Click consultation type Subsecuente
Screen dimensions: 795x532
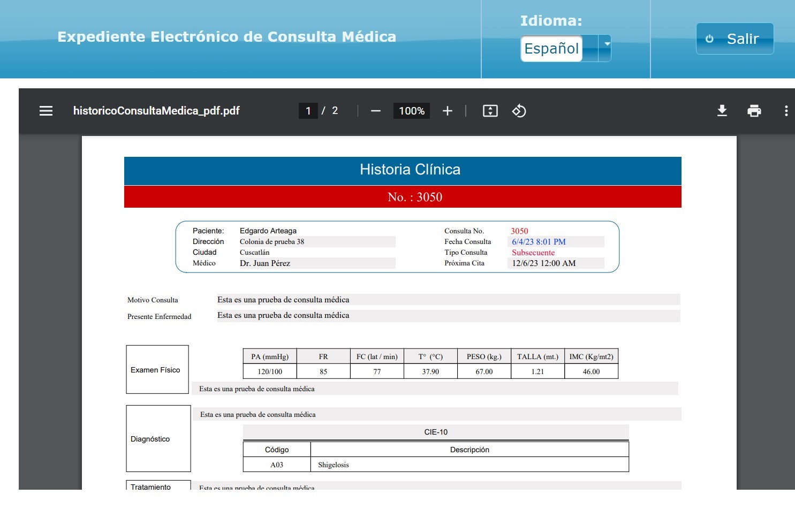[533, 253]
